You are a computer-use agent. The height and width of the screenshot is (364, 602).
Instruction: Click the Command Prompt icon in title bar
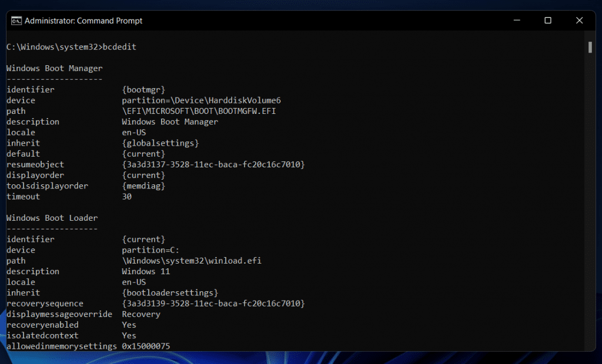[x=16, y=21]
